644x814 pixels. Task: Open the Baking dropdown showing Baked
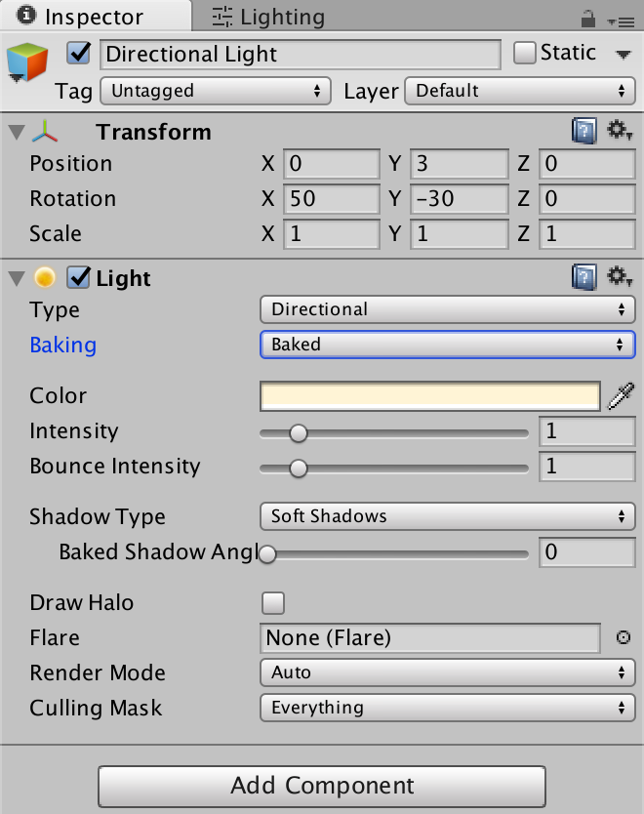tap(447, 345)
